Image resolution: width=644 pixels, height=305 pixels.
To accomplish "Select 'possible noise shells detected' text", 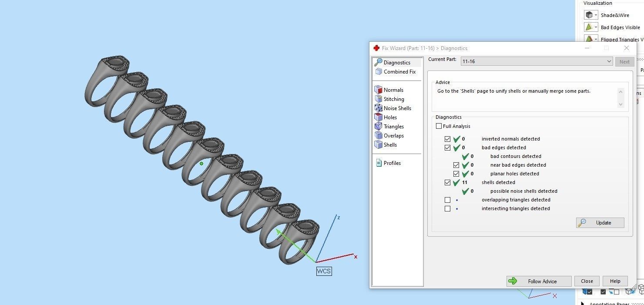I will coord(524,191).
